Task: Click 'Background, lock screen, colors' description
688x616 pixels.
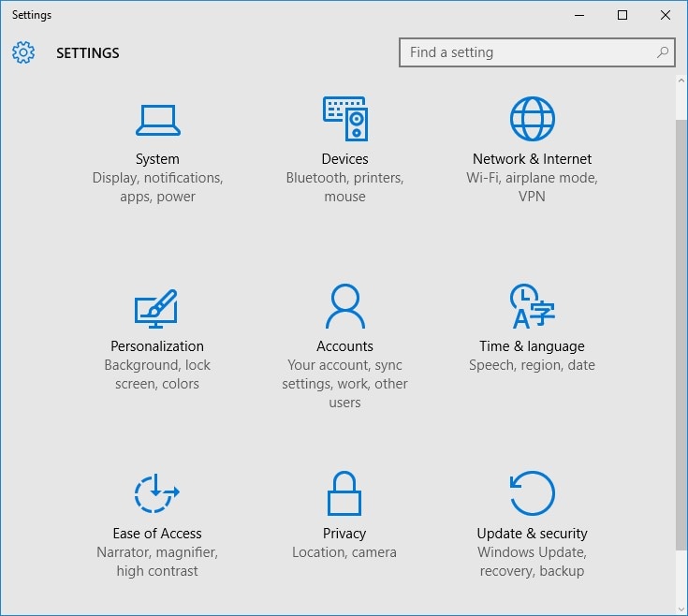Action: click(x=157, y=374)
